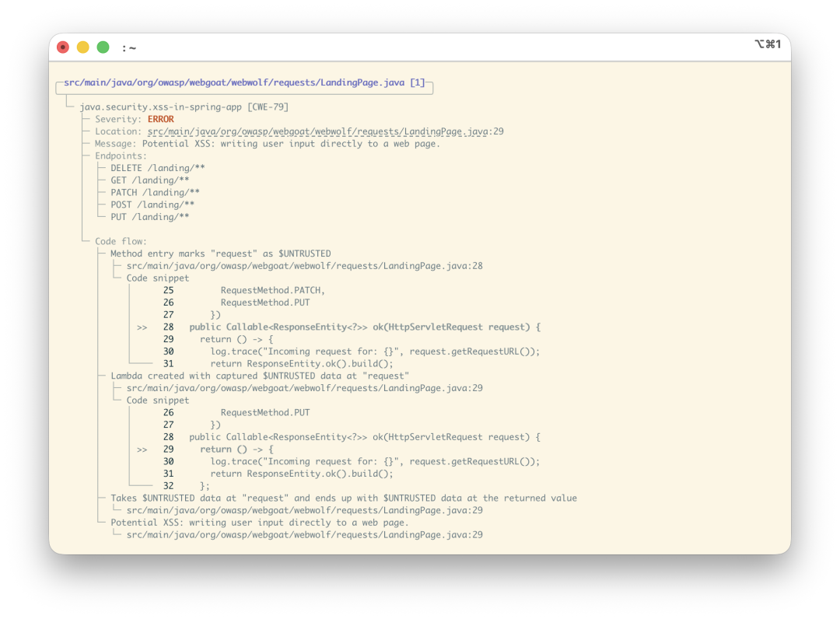Click the Code flow tree node
The width and height of the screenshot is (840, 619).
click(x=121, y=242)
